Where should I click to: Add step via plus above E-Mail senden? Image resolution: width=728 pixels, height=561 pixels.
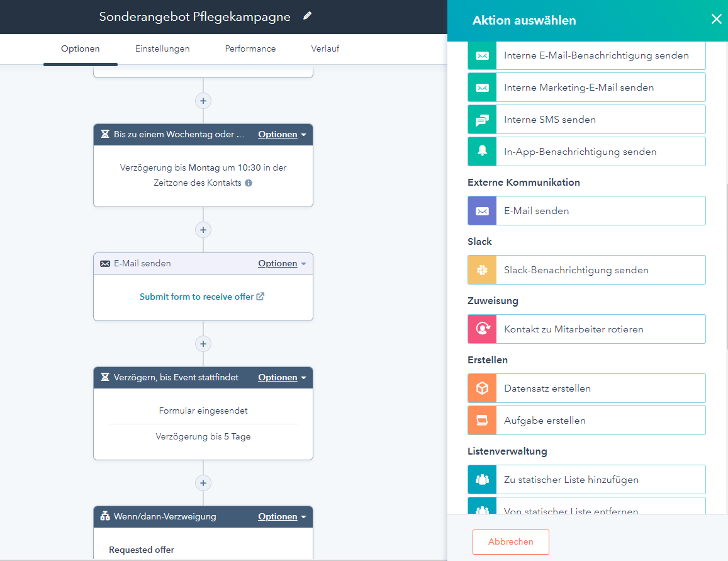tap(203, 230)
